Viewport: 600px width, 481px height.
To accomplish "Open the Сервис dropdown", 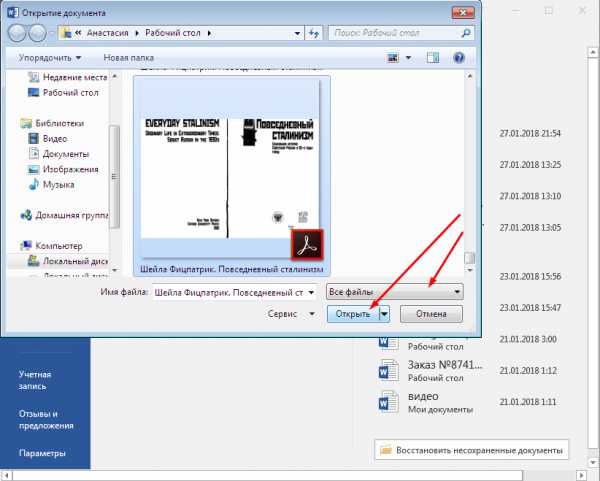I will tap(291, 314).
